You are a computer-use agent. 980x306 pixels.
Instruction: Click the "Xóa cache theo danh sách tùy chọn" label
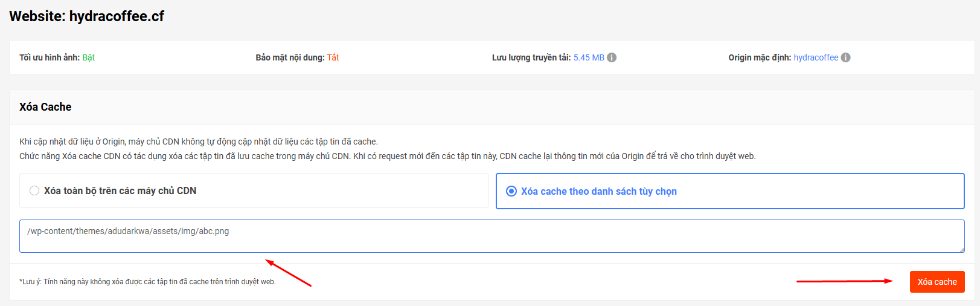[x=599, y=191]
